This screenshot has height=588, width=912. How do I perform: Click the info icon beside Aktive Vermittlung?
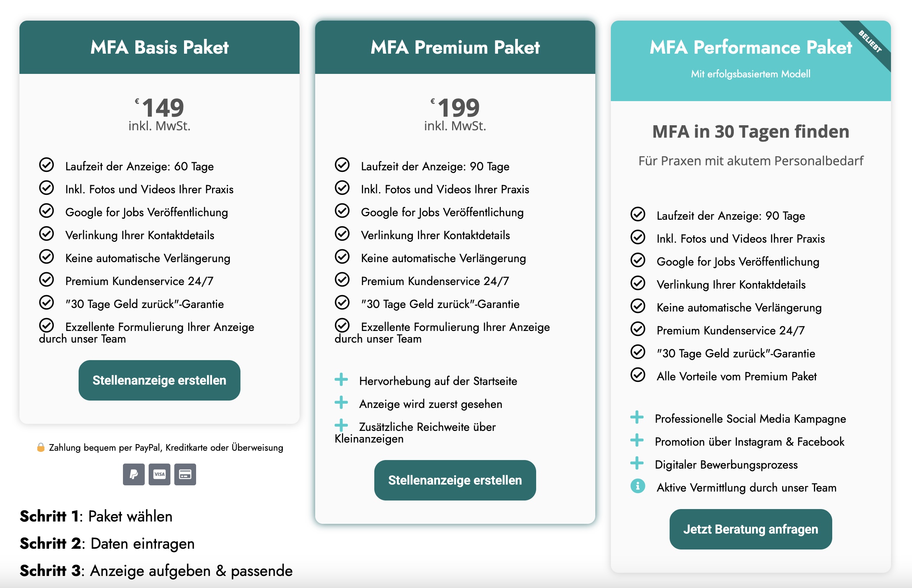(x=638, y=486)
